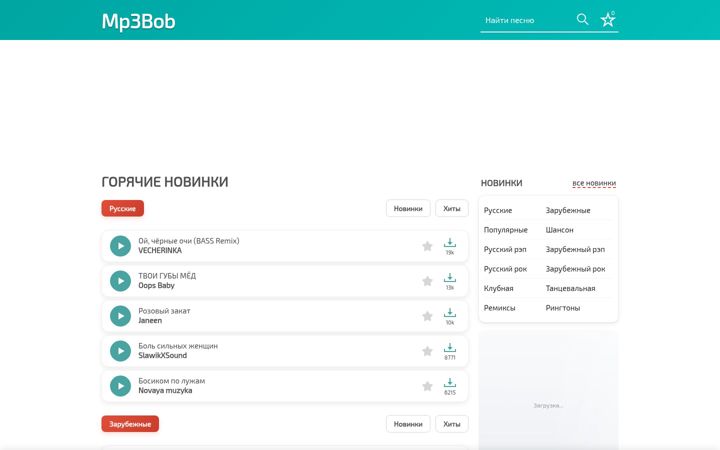Favorite the Janeen track with star
Screen dimensions: 720x450
click(x=427, y=316)
